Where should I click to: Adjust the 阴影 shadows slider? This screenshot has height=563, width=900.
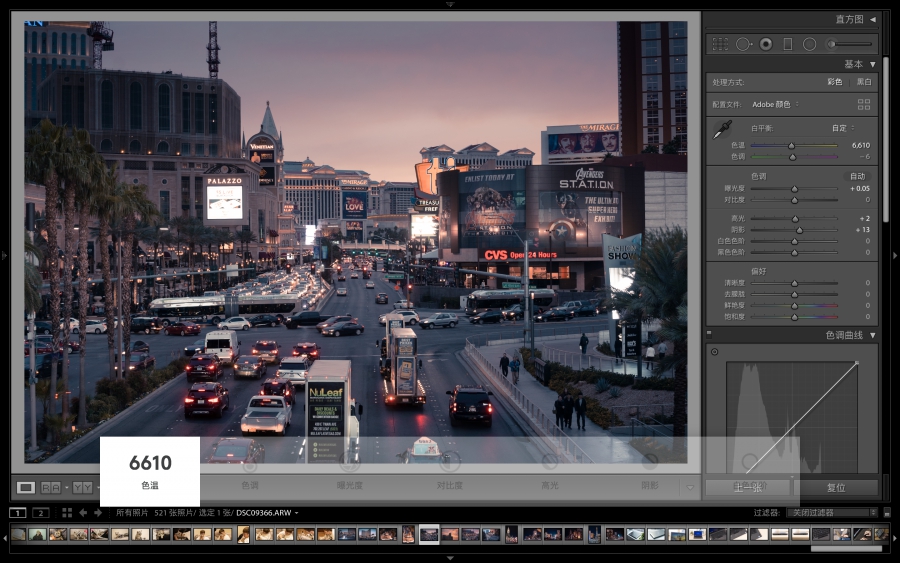click(794, 230)
